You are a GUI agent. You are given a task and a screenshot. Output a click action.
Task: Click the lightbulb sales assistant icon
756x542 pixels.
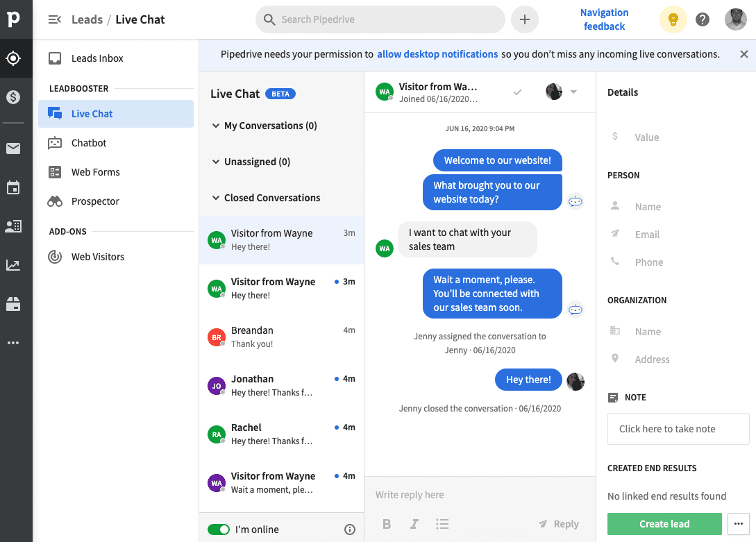[673, 19]
